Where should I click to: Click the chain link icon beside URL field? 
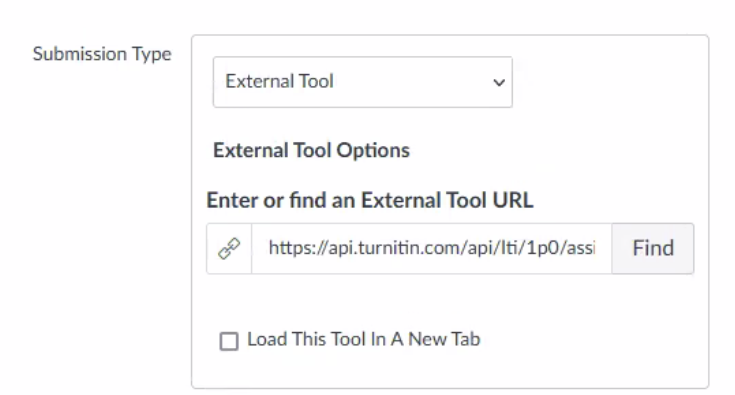pos(229,248)
